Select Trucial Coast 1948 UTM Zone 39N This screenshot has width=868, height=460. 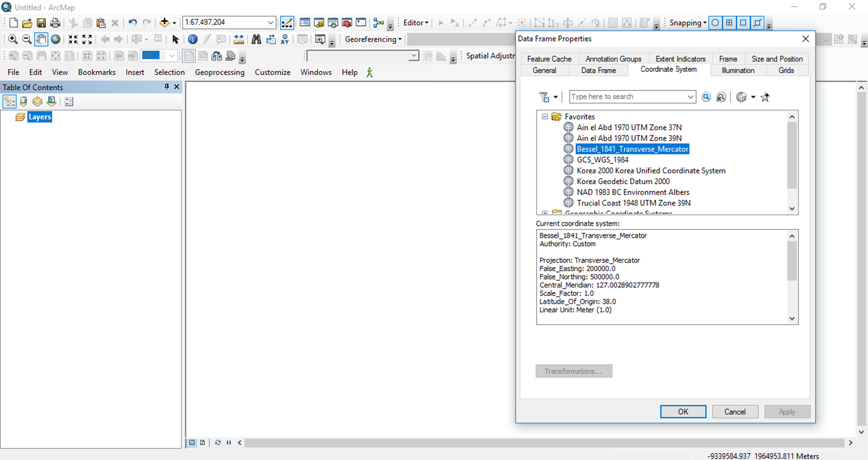pyautogui.click(x=634, y=203)
